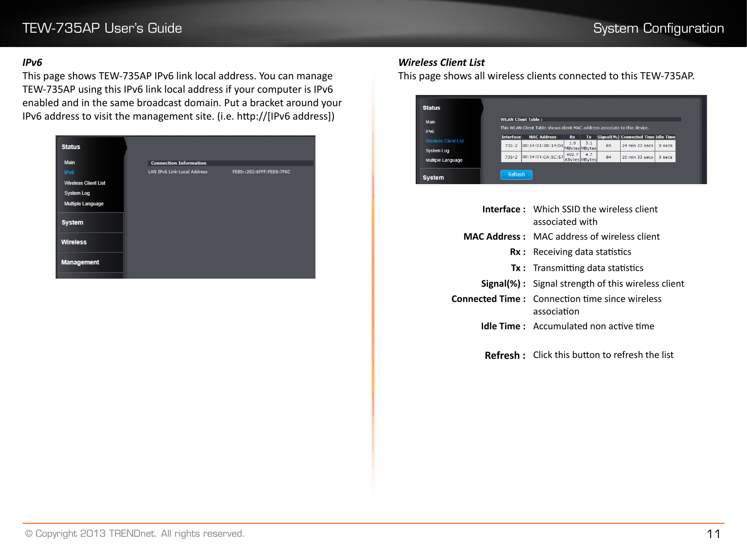Click the Rx column header

coord(572,137)
